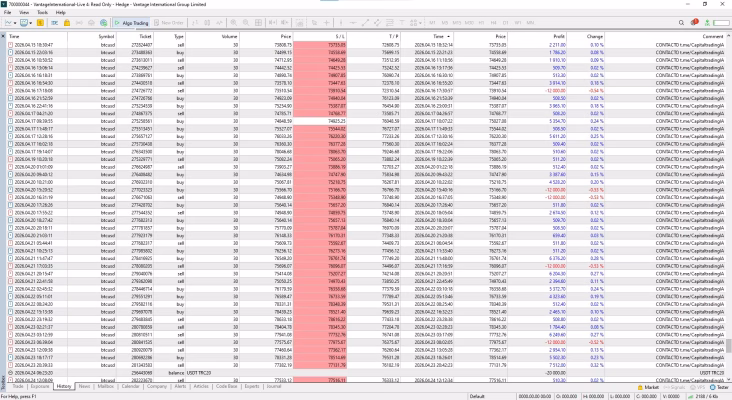Select the trendline tool icon

pos(365,22)
